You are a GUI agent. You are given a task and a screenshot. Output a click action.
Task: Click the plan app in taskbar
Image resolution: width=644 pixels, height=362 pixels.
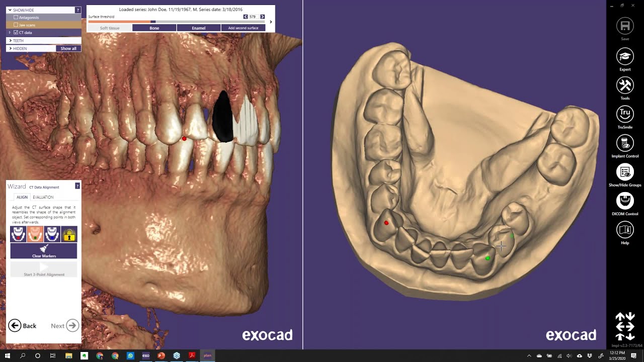click(x=207, y=355)
